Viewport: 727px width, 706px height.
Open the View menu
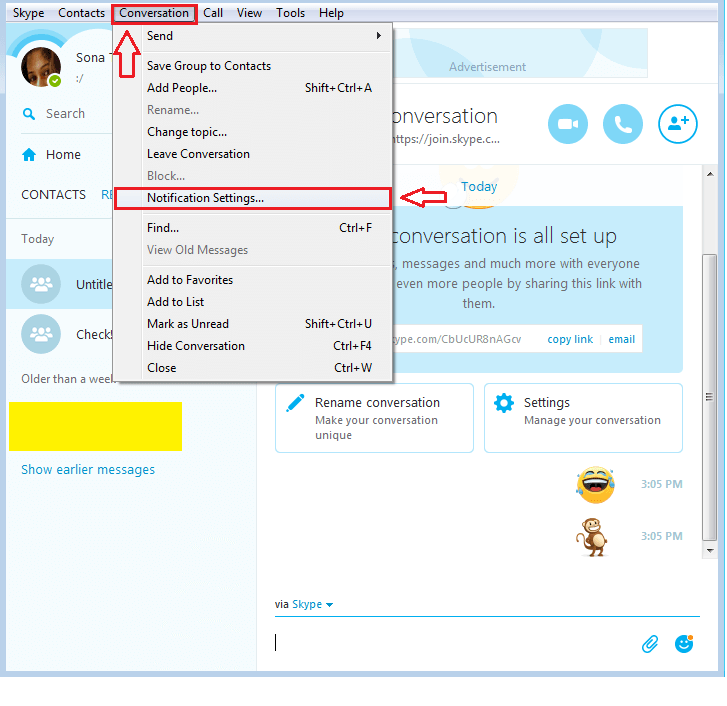click(x=249, y=13)
